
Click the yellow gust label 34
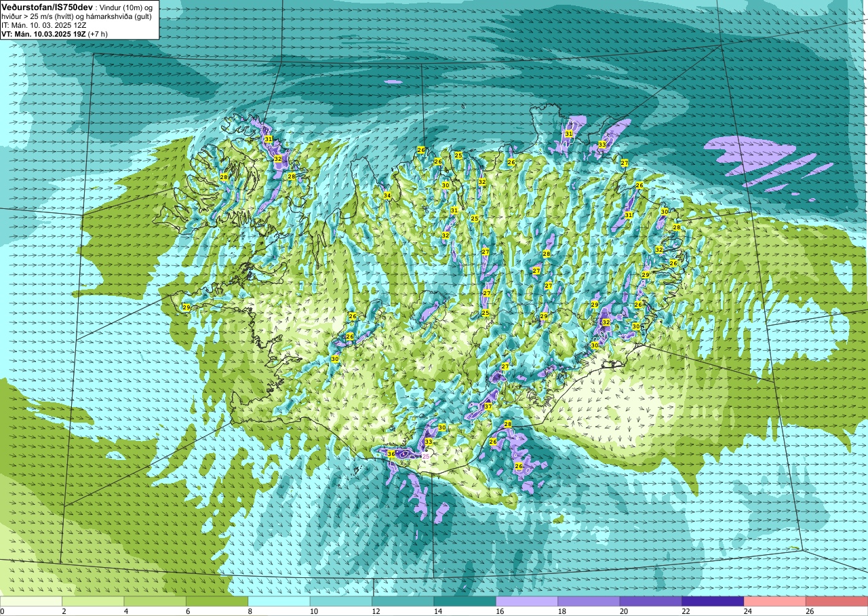(x=387, y=195)
